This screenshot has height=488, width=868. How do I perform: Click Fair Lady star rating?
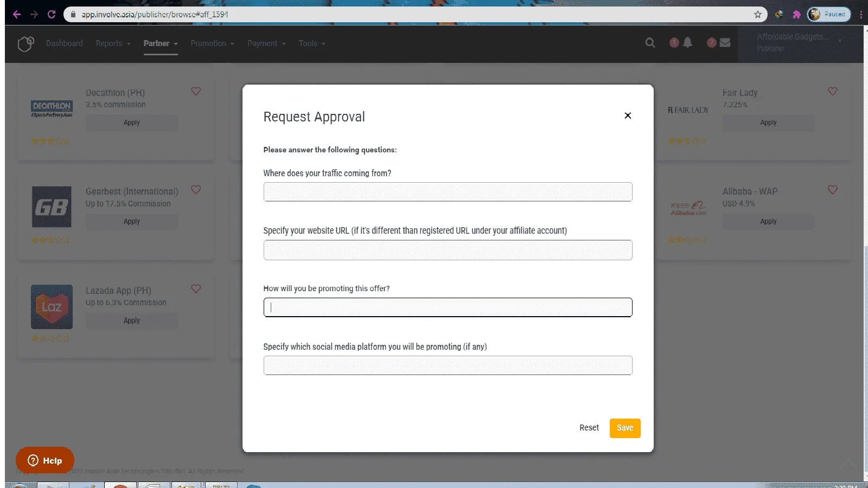coord(687,141)
